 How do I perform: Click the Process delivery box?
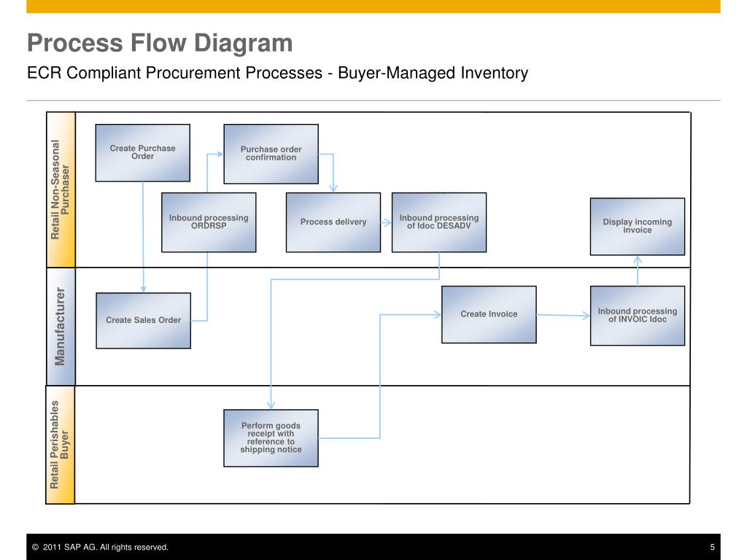coord(333,222)
